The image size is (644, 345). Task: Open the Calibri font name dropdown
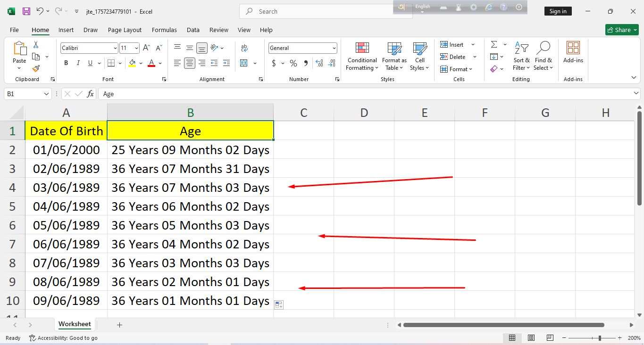pos(115,48)
